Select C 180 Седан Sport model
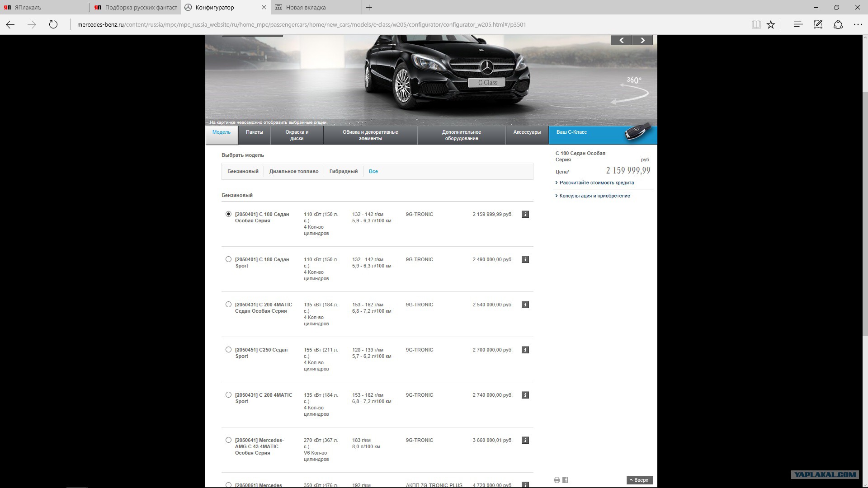Screen dimensions: 868x488 point(228,259)
